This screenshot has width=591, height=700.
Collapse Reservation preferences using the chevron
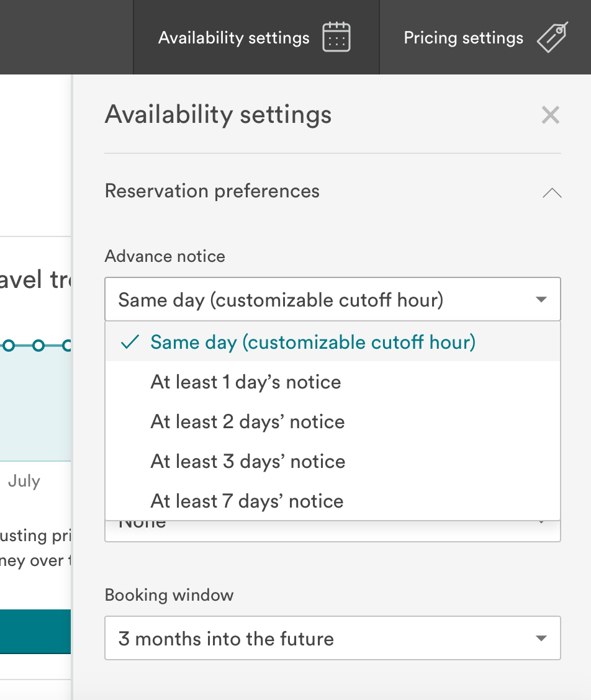551,192
